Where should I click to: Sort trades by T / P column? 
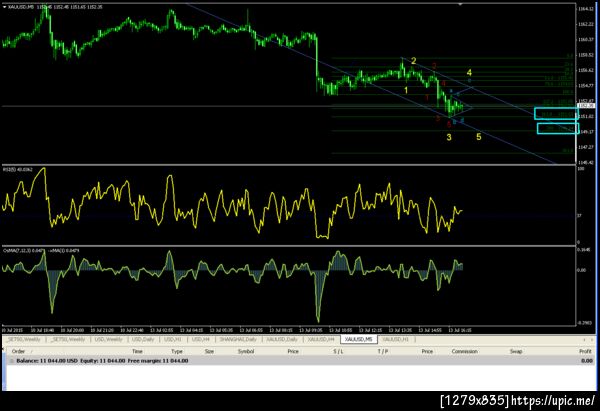(383, 351)
